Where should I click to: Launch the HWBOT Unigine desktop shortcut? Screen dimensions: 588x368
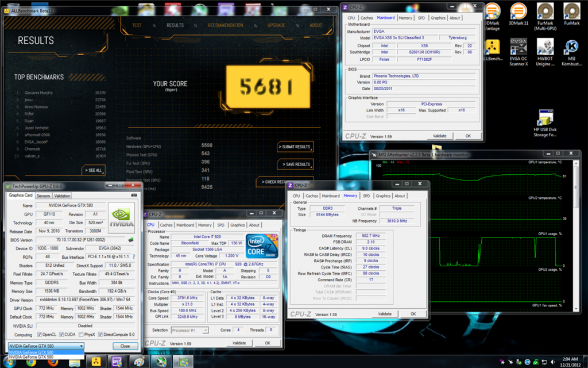click(x=546, y=52)
